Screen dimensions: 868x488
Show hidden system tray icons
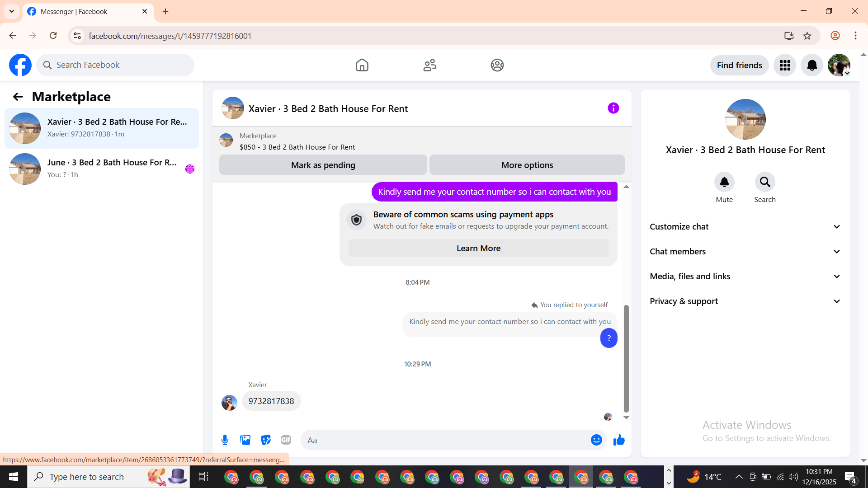point(739,477)
